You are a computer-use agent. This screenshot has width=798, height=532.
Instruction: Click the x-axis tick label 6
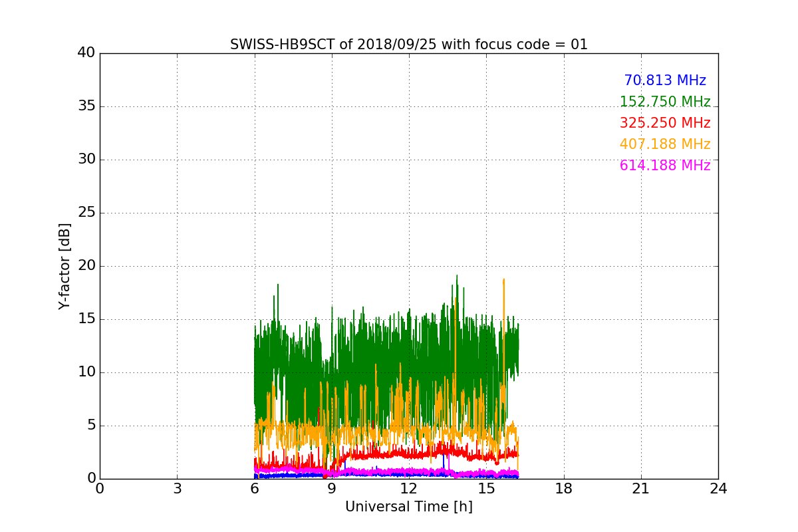pos(255,489)
